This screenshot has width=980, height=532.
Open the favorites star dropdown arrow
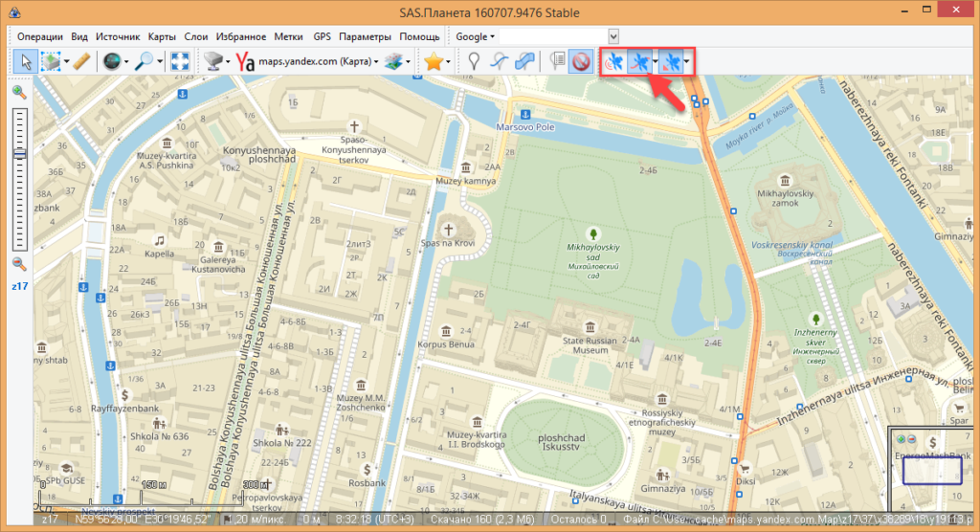point(448,63)
